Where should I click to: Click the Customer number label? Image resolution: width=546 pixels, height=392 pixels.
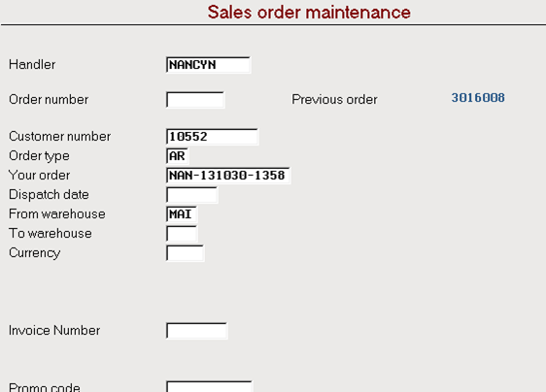point(59,137)
